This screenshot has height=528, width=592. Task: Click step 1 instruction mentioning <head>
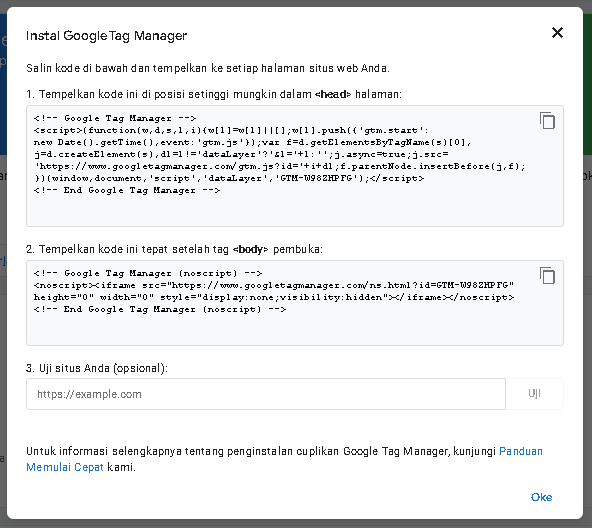(x=214, y=94)
